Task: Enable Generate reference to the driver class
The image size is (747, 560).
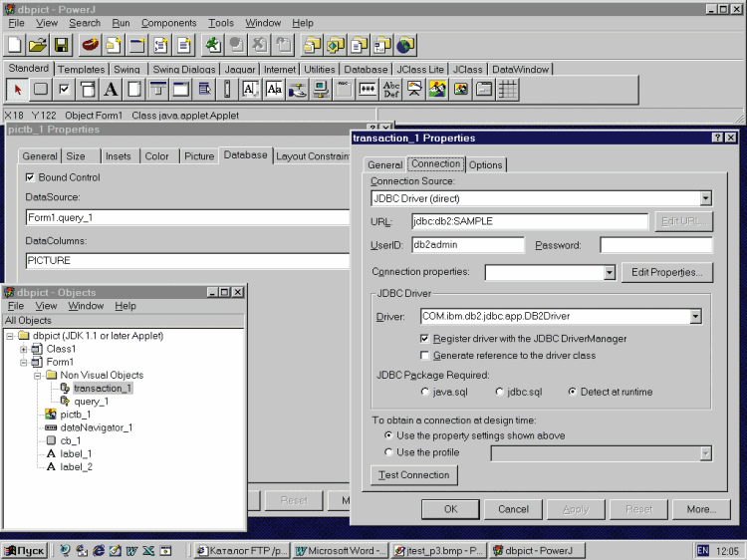Action: pyautogui.click(x=425, y=356)
